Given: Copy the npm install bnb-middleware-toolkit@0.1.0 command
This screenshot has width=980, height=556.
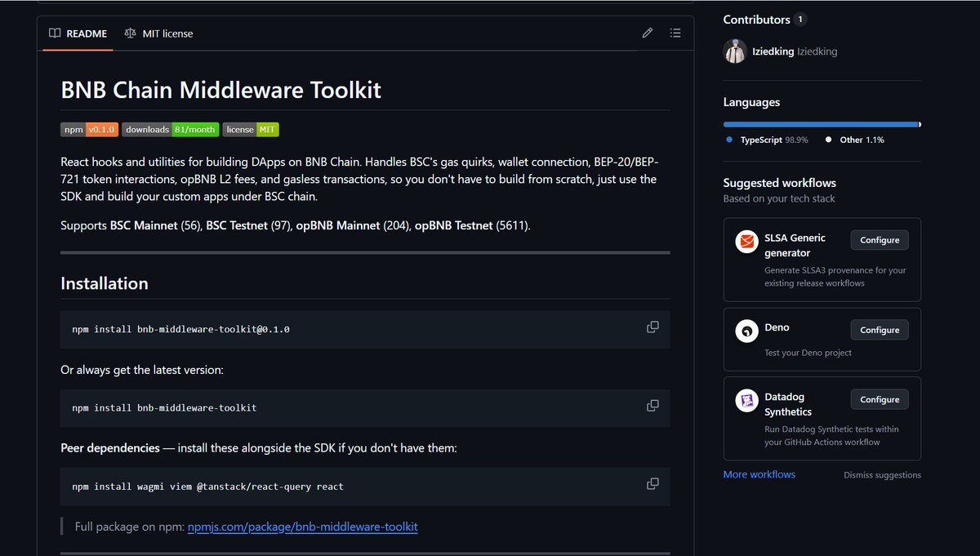Looking at the screenshot, I should 653,327.
